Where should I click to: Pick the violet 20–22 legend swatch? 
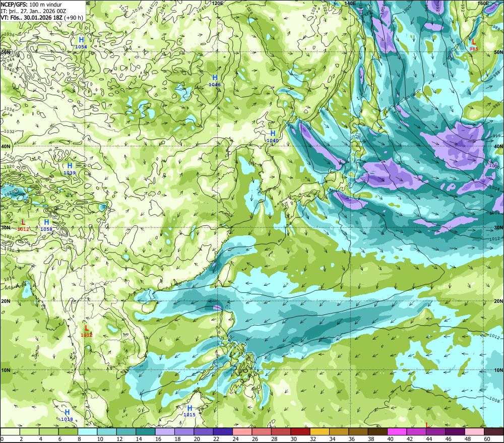tap(204, 431)
